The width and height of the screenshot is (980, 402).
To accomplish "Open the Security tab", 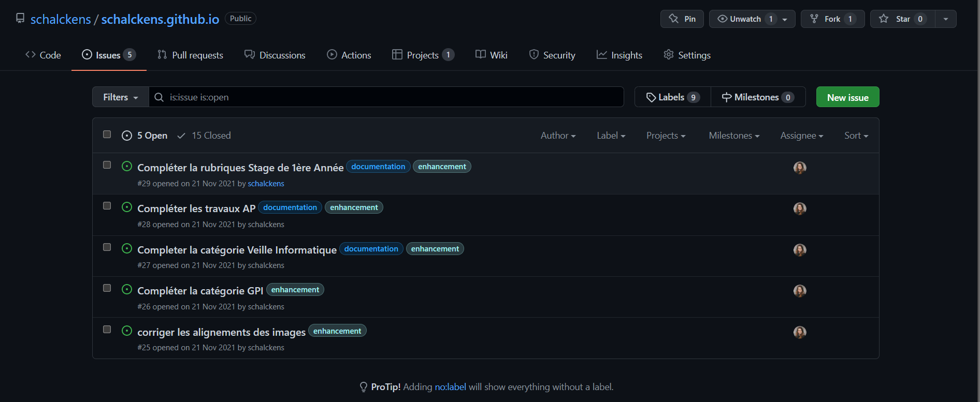I will [x=552, y=55].
